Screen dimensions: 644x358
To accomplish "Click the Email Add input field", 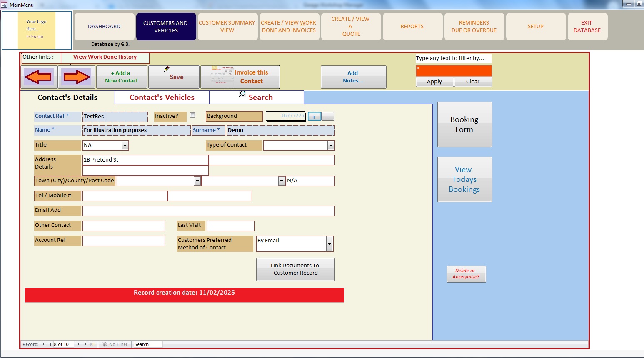I will (208, 211).
